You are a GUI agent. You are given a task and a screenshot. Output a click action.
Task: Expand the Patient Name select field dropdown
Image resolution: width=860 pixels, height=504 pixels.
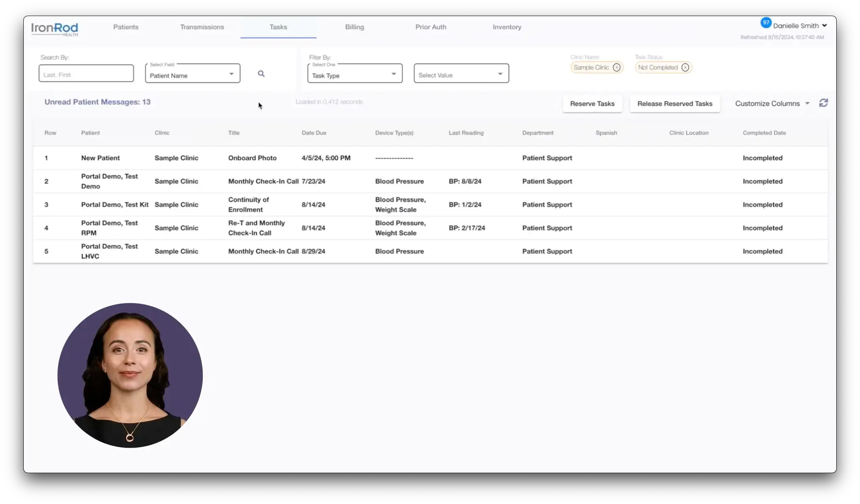[x=193, y=74]
